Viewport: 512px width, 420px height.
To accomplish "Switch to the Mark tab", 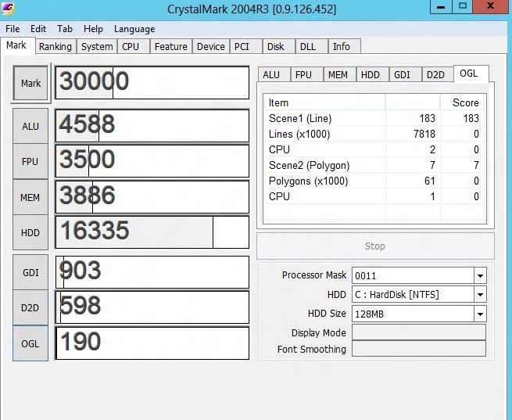I will click(16, 45).
